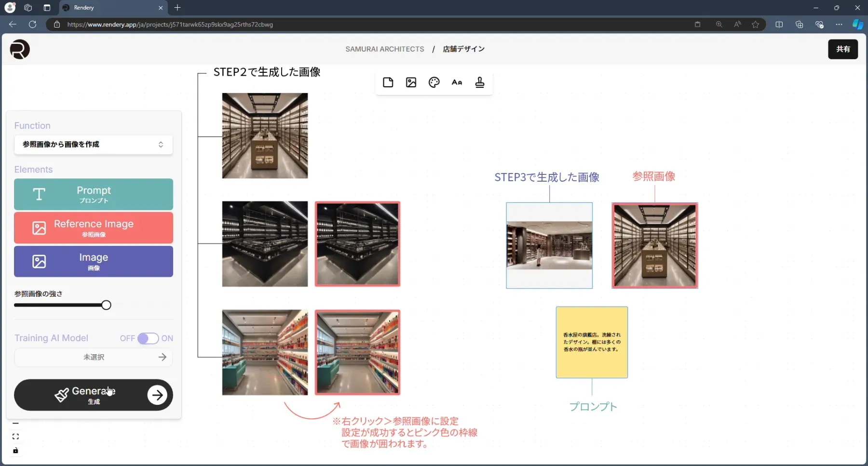The width and height of the screenshot is (868, 466).
Task: Click the 共有 share button
Action: coord(843,49)
